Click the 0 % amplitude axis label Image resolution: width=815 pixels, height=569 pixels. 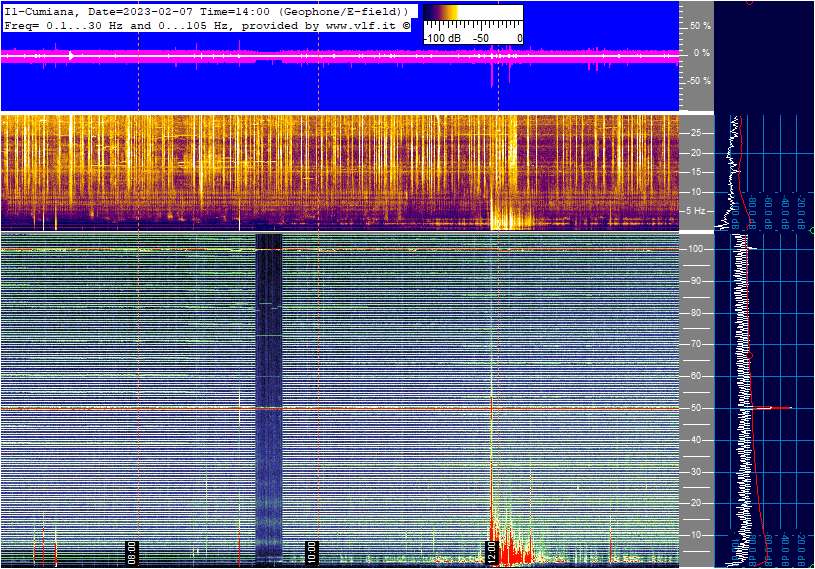(702, 53)
